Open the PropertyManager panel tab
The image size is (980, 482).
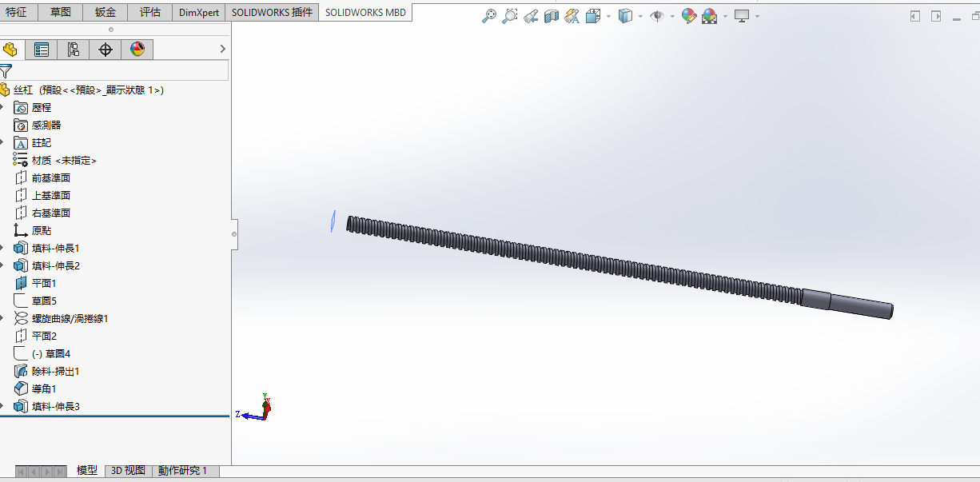point(42,50)
